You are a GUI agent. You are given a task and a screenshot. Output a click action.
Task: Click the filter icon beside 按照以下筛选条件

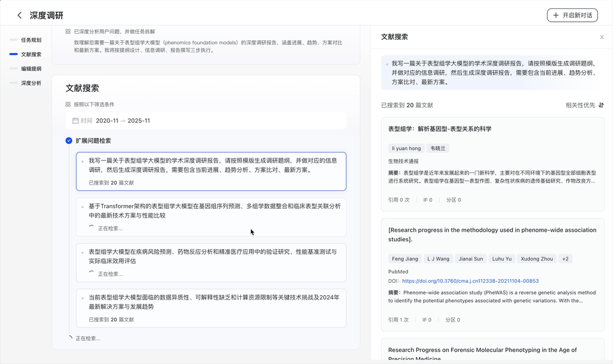[68, 105]
